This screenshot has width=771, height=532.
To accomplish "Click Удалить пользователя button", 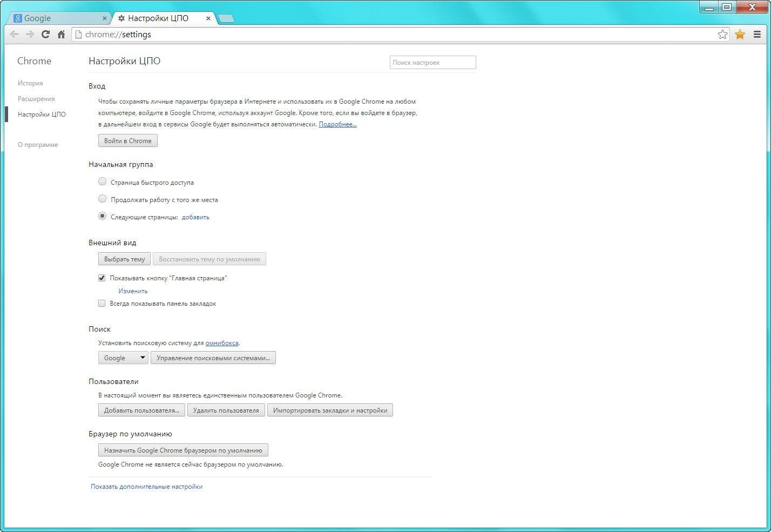I will click(226, 410).
